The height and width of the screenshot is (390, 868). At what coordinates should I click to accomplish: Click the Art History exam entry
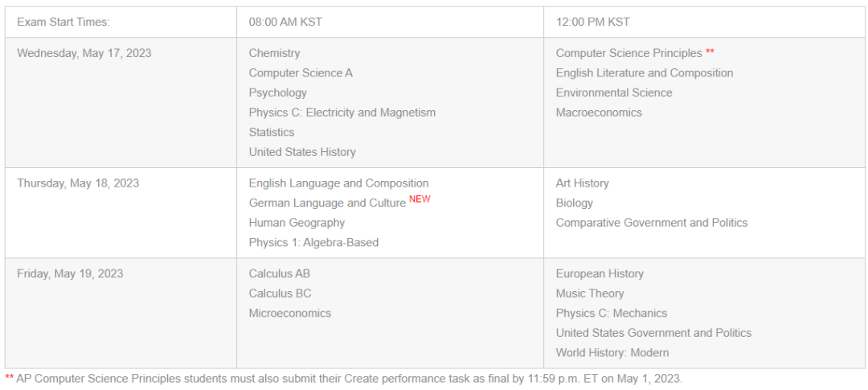point(582,183)
